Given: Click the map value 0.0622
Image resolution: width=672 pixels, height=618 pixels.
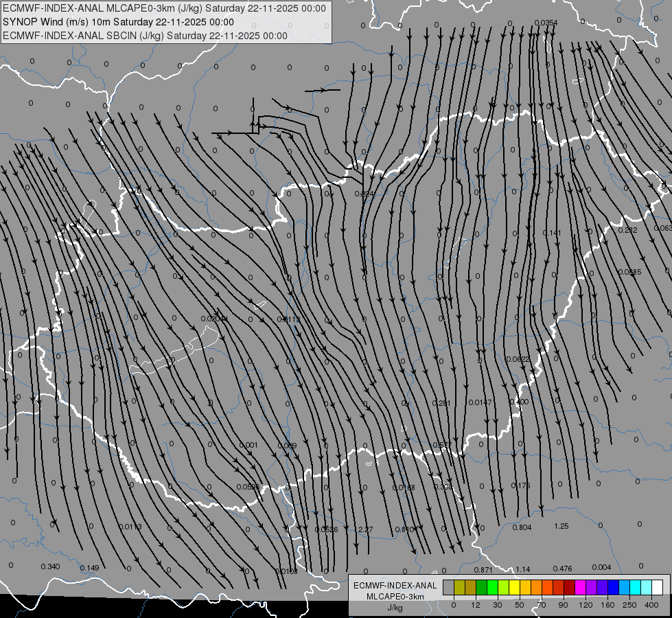Looking at the screenshot, I should click(x=518, y=359).
